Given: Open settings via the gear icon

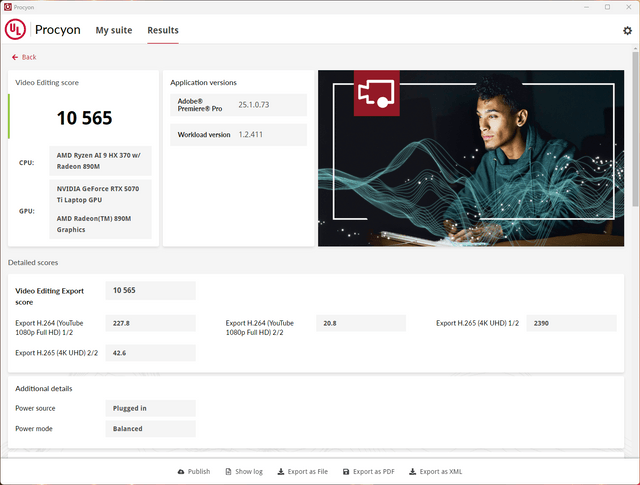Looking at the screenshot, I should [x=627, y=31].
